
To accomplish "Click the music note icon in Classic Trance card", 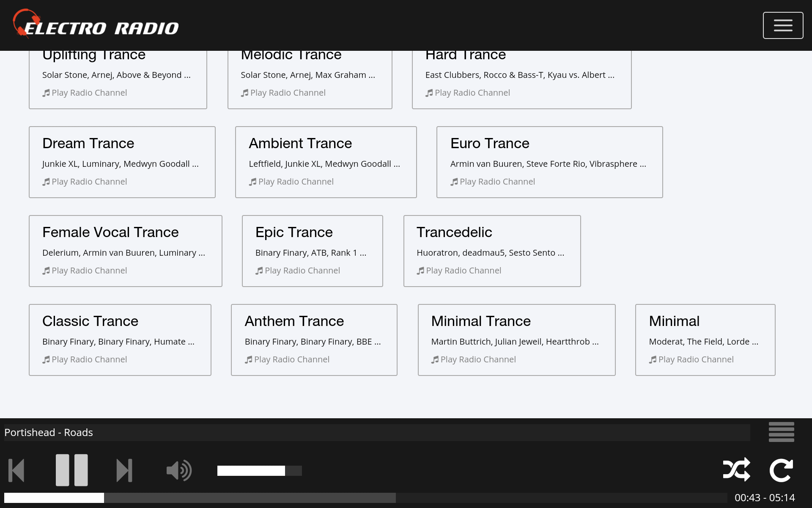I will pyautogui.click(x=46, y=359).
